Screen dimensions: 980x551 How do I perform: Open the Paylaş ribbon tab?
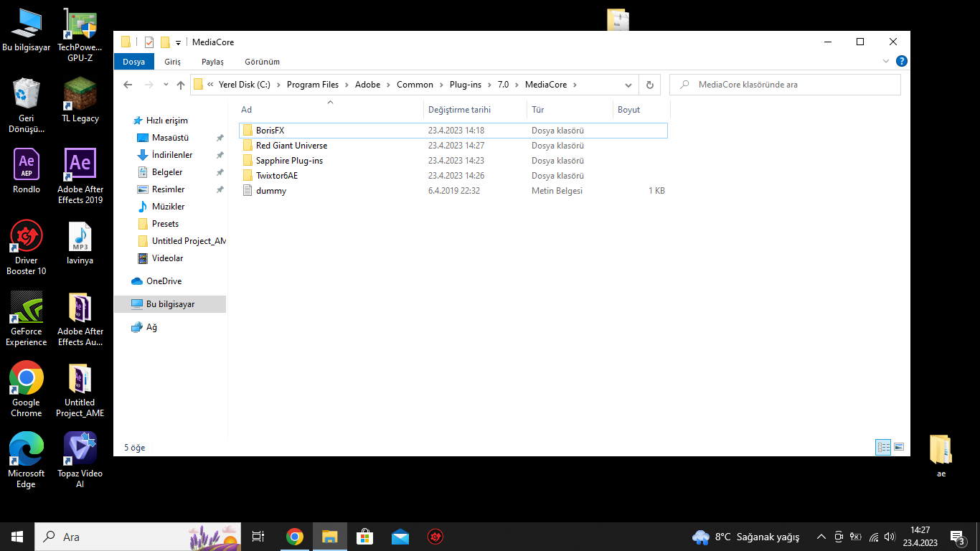tap(212, 62)
